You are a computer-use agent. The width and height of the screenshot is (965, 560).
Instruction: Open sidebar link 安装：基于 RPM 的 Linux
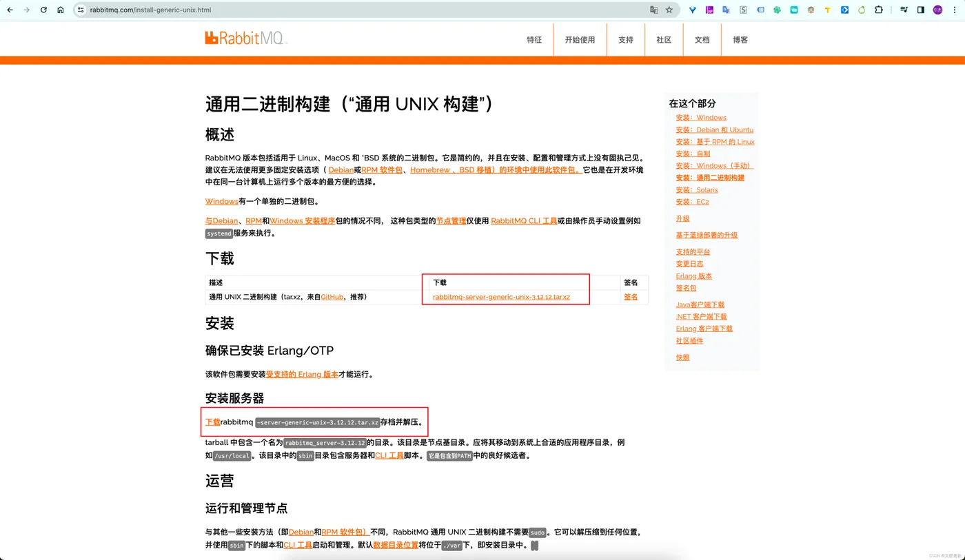coord(715,142)
